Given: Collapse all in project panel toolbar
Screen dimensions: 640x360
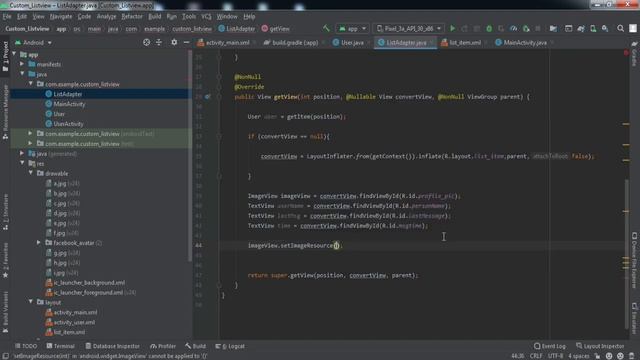Looking at the screenshot, I should click(x=159, y=42).
